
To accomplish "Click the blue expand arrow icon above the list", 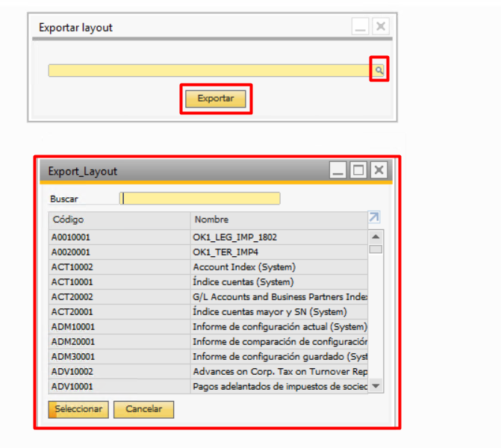I will tap(374, 217).
